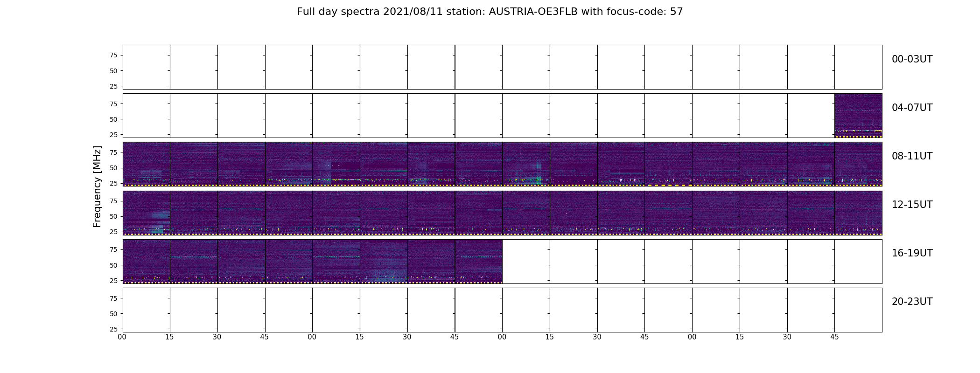The image size is (980, 373).
Task: Click the '75' tick of the 12-15UT row
Action: click(x=113, y=201)
